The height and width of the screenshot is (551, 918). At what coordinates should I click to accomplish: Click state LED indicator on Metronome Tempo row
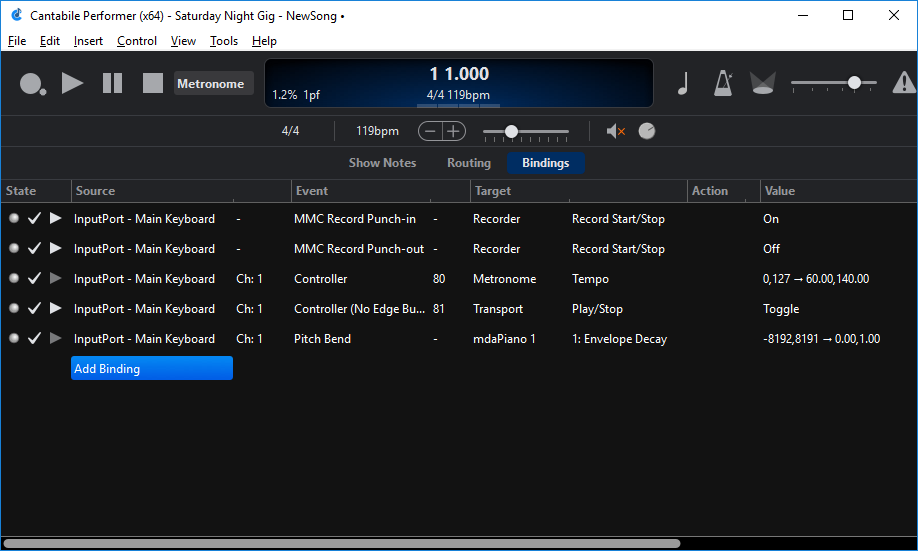coord(14,278)
